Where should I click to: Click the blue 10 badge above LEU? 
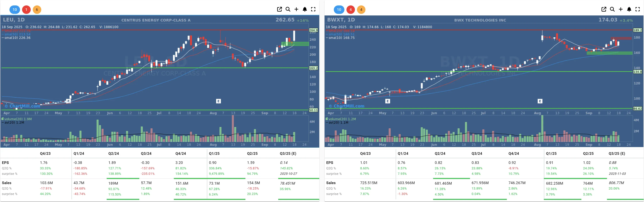click(15, 9)
